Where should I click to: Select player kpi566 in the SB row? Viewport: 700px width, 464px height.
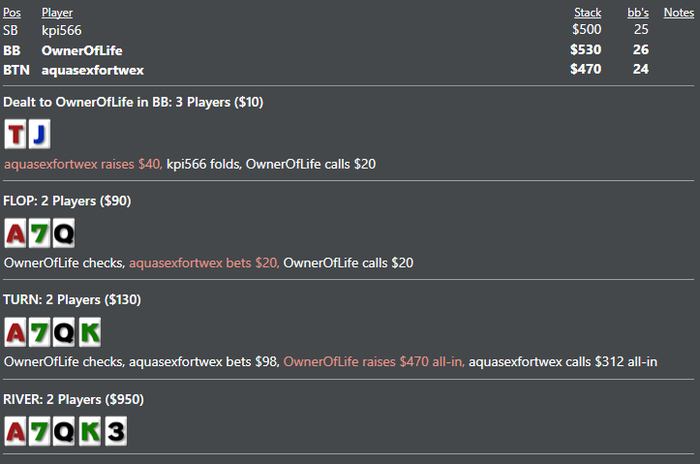(64, 31)
